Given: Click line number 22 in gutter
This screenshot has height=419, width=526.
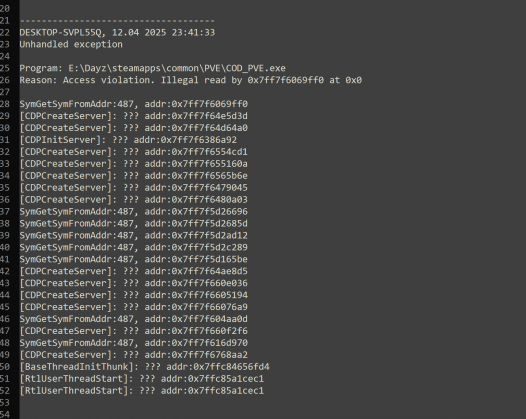Looking at the screenshot, I should coord(5,33).
